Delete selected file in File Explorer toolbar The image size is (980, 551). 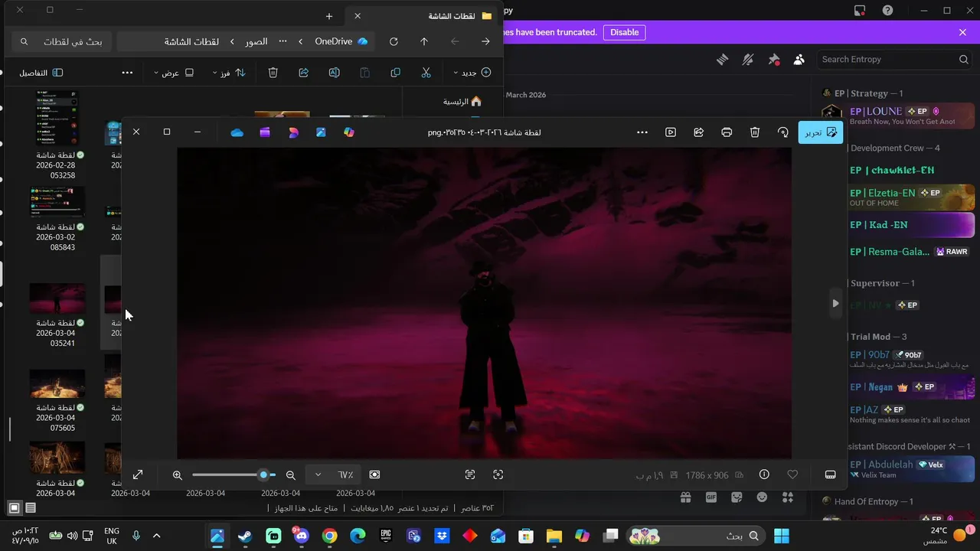273,73
